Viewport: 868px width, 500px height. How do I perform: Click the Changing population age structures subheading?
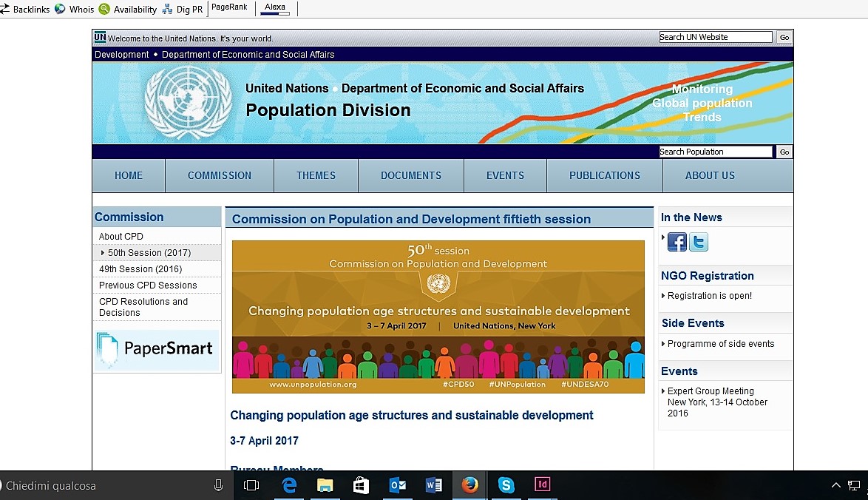(x=411, y=415)
